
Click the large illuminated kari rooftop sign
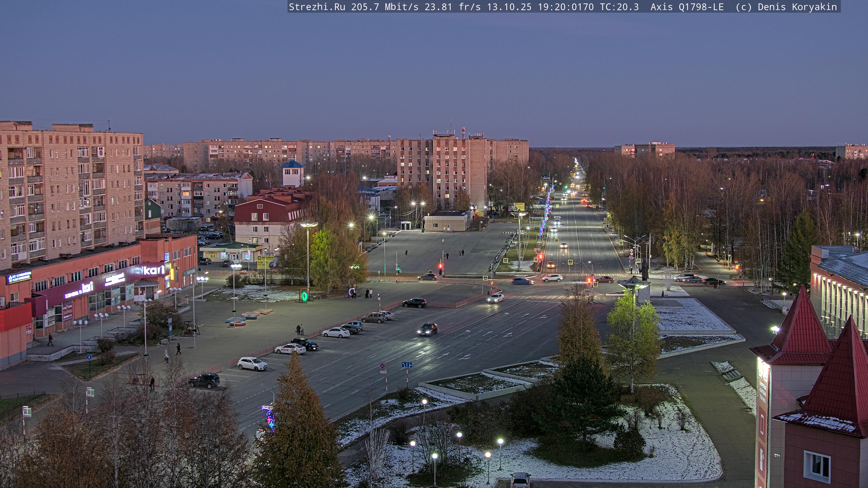154,270
